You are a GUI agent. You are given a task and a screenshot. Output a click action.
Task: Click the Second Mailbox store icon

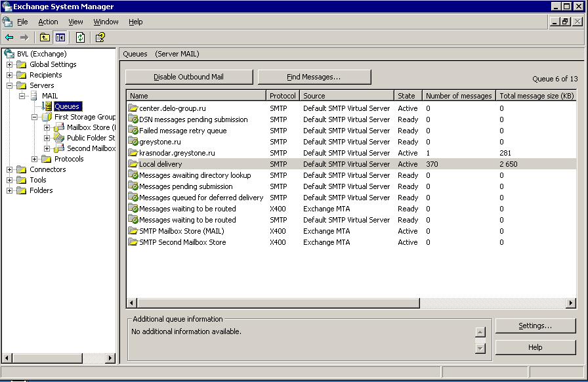(59, 148)
